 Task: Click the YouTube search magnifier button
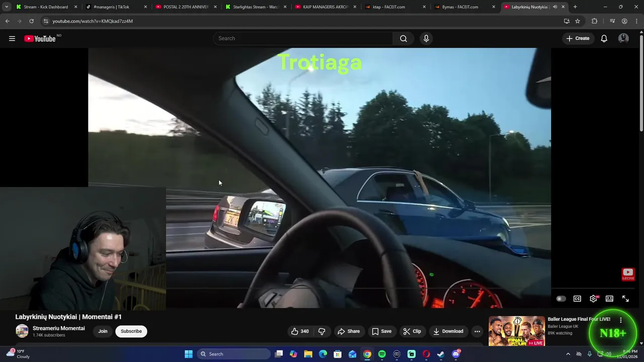point(404,39)
